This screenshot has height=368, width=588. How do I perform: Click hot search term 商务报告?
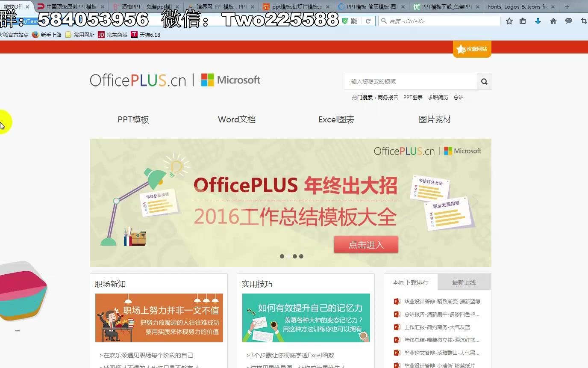click(388, 98)
